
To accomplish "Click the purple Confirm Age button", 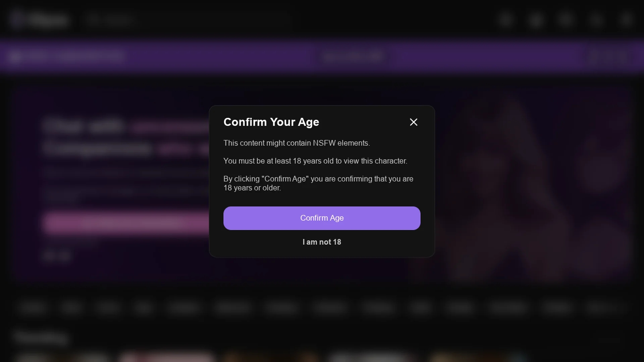I will (x=322, y=218).
